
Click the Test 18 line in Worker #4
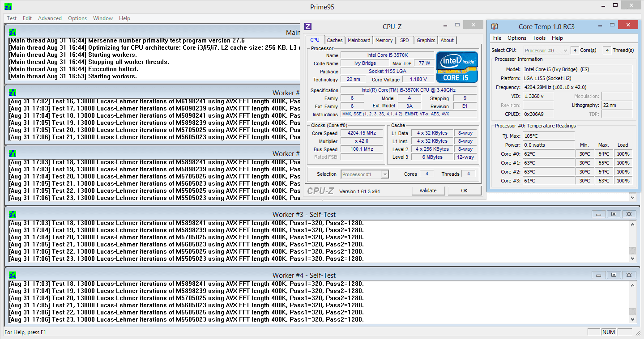pyautogui.click(x=186, y=284)
